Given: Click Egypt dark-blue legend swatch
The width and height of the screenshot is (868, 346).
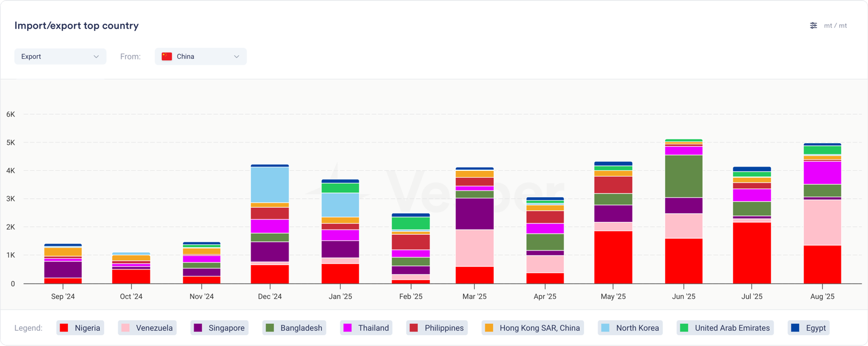Looking at the screenshot, I should 795,328.
